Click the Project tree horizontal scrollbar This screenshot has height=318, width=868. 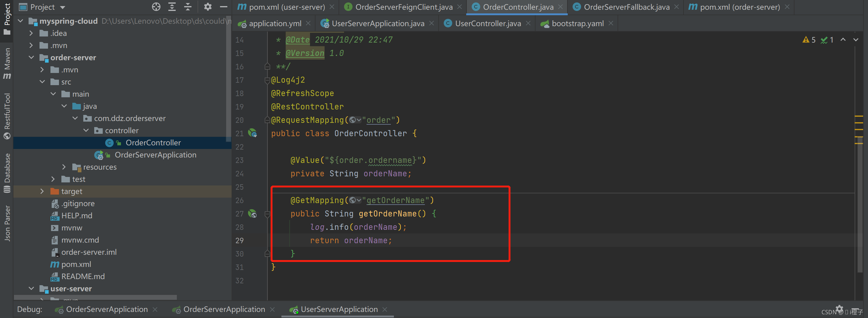click(x=95, y=297)
